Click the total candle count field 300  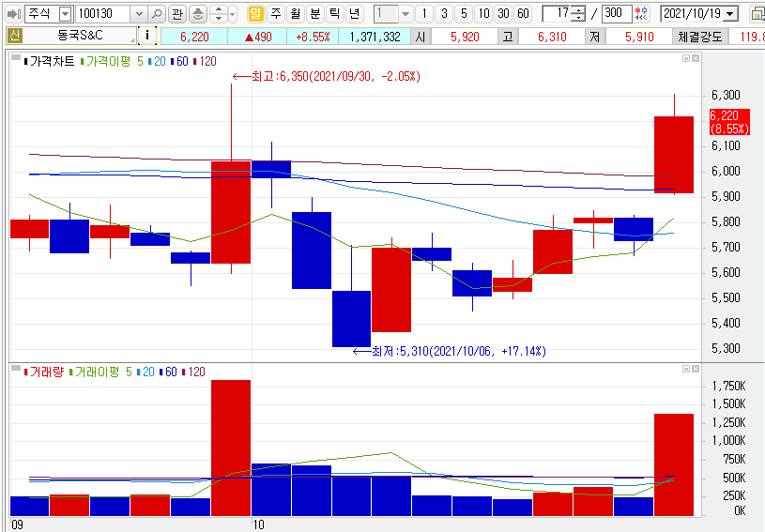(617, 14)
